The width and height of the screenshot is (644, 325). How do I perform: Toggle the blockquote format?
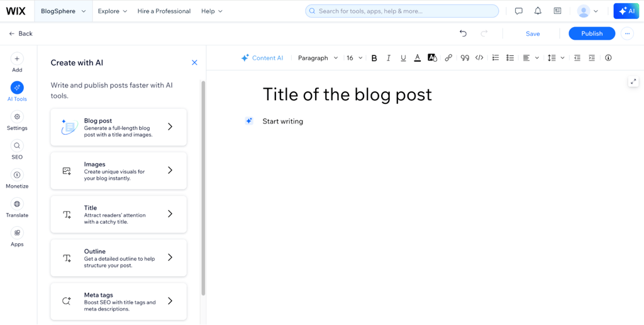tap(465, 58)
